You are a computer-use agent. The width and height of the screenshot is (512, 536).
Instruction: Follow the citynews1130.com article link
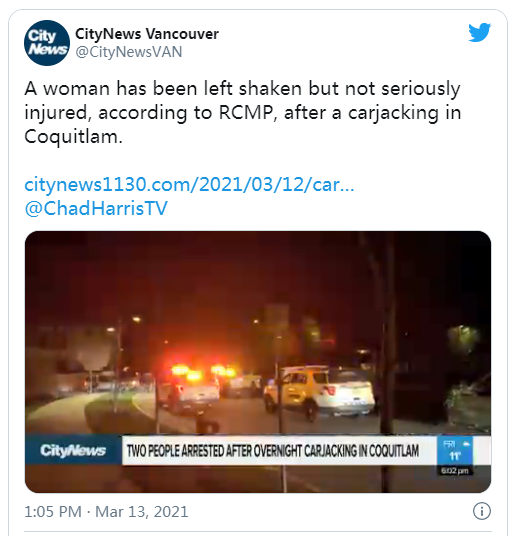click(x=189, y=185)
